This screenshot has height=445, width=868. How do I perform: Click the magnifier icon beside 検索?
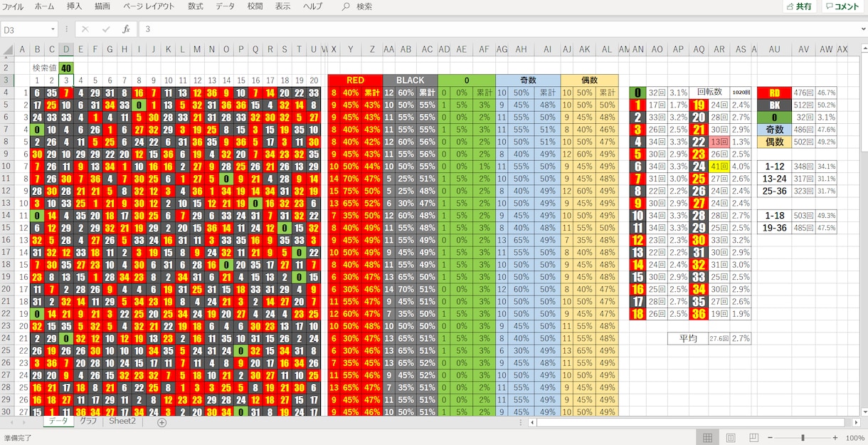click(x=346, y=6)
